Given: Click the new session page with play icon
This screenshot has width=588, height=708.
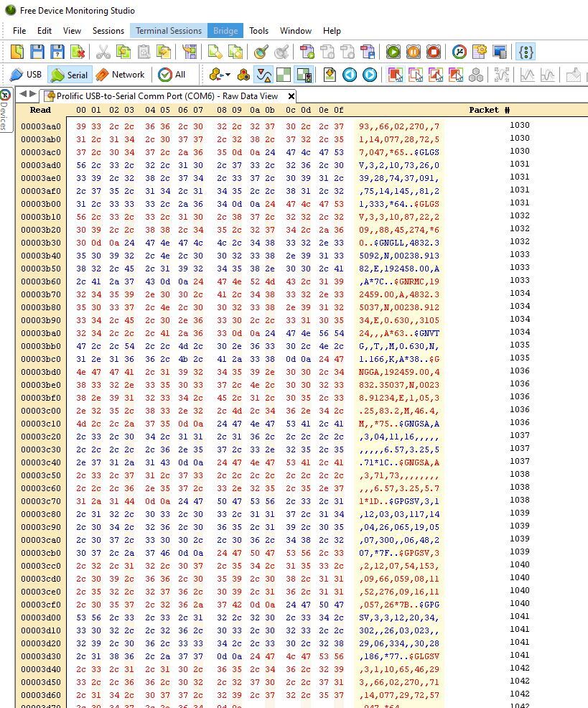Looking at the screenshot, I should pyautogui.click(x=307, y=52).
